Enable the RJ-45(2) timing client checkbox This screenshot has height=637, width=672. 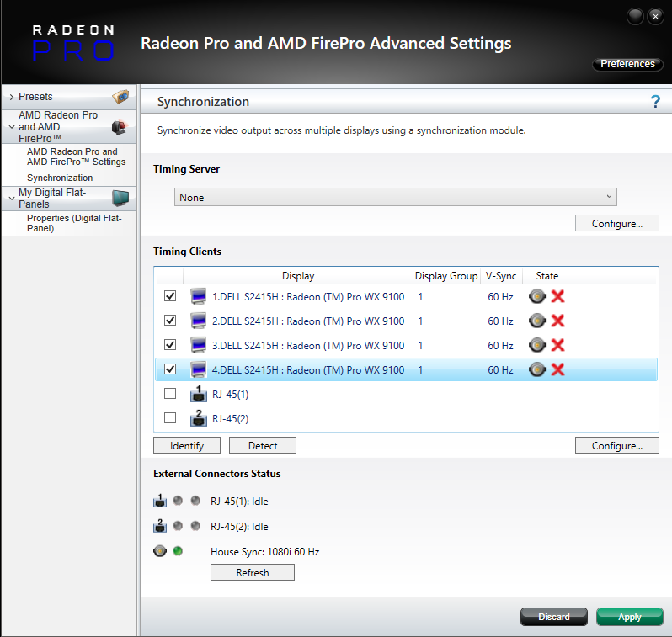[170, 417]
